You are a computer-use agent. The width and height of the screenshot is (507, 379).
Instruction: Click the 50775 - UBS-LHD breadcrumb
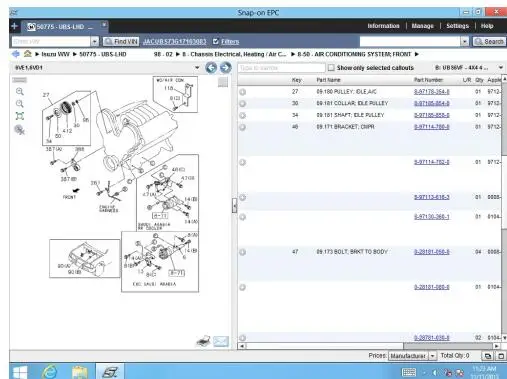point(103,54)
